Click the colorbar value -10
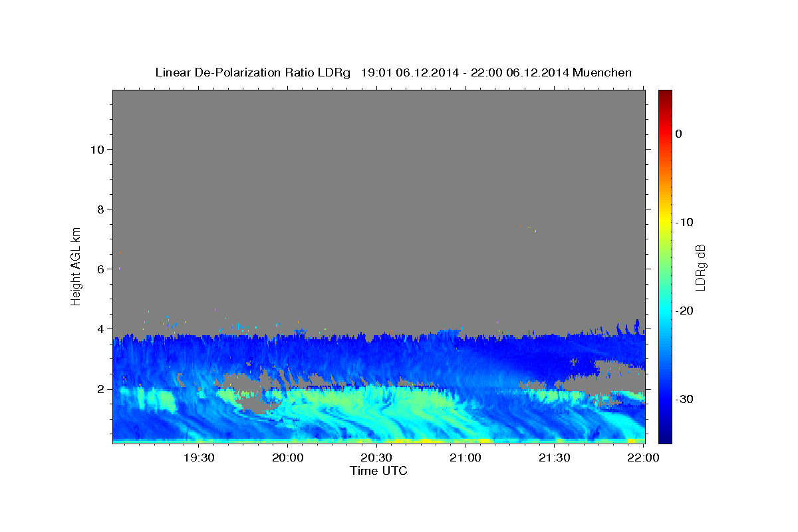The width and height of the screenshot is (798, 532). [x=684, y=222]
